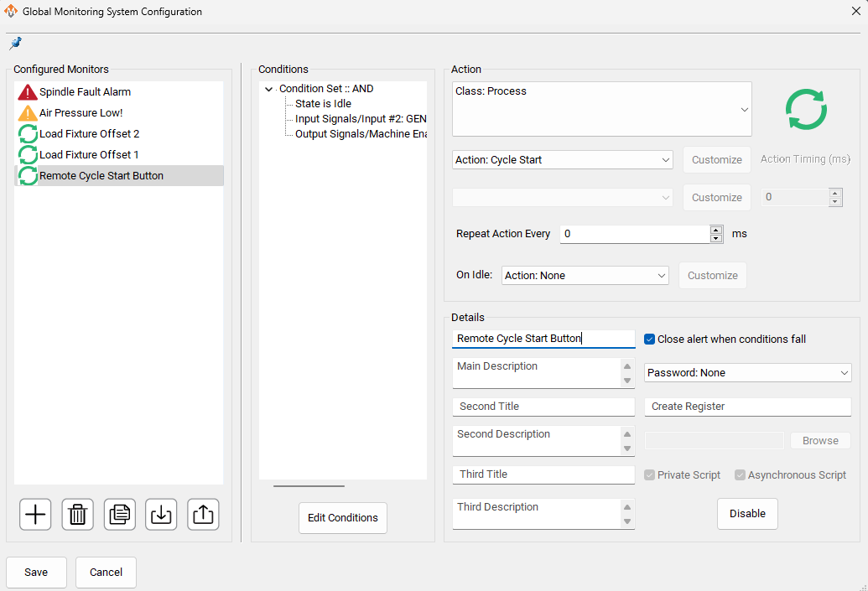Click the pin icon below title bar

[15, 44]
